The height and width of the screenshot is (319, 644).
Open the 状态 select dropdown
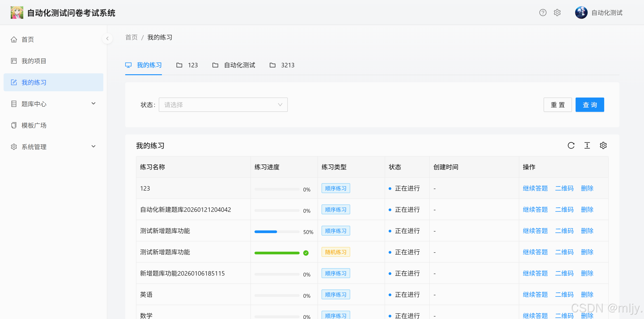[223, 105]
